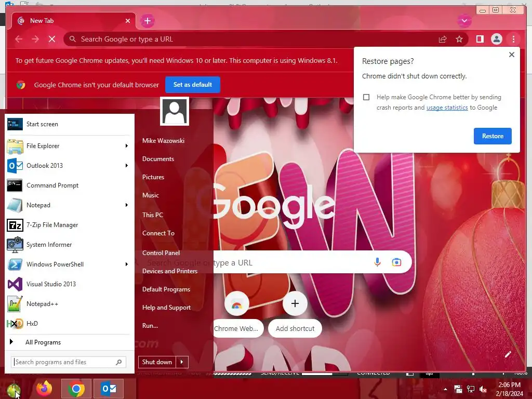Open the Shut down options arrow

tap(182, 362)
